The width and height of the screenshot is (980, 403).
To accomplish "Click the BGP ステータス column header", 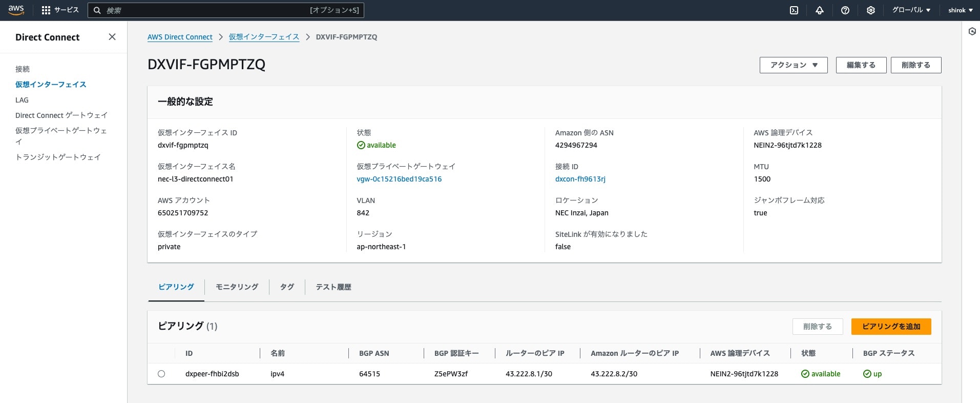I will click(x=889, y=353).
